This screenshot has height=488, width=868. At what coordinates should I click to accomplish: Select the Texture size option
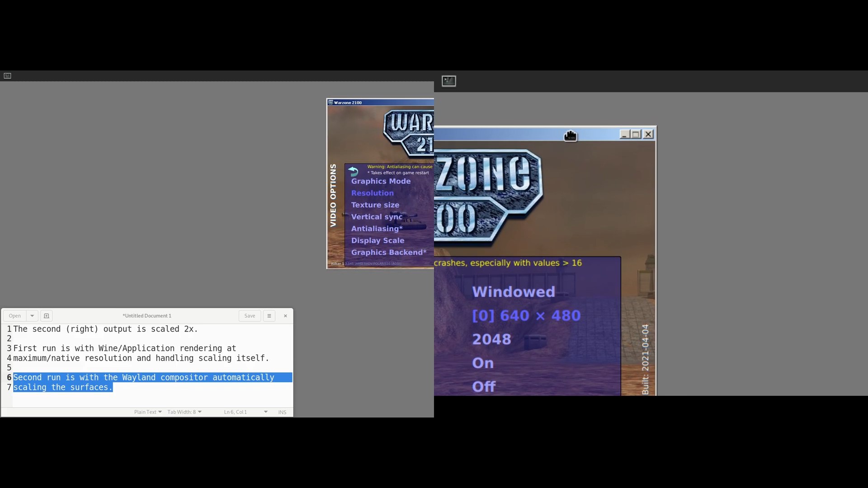[x=375, y=205]
